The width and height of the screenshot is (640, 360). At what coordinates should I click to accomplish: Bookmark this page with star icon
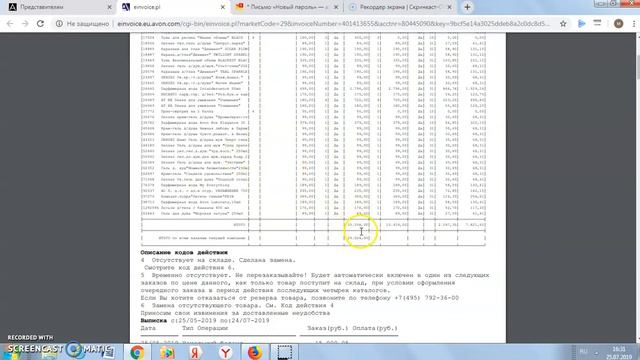(563, 24)
